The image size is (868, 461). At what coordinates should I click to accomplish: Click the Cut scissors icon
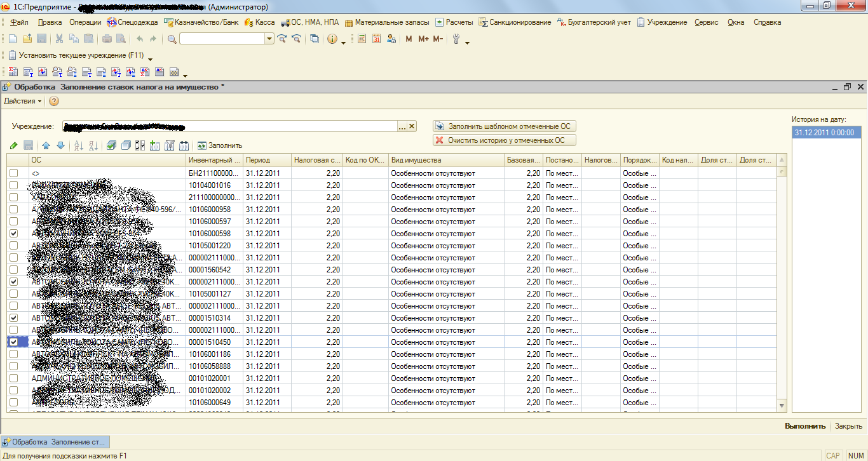(59, 39)
